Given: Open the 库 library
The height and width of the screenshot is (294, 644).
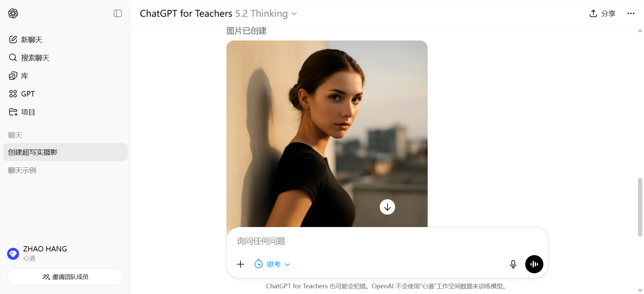Looking at the screenshot, I should tap(65, 76).
